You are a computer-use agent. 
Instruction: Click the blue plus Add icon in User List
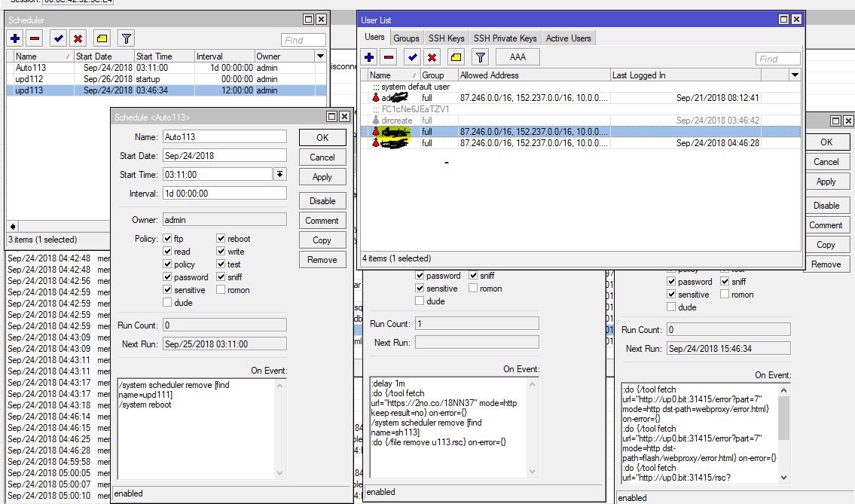click(x=369, y=57)
